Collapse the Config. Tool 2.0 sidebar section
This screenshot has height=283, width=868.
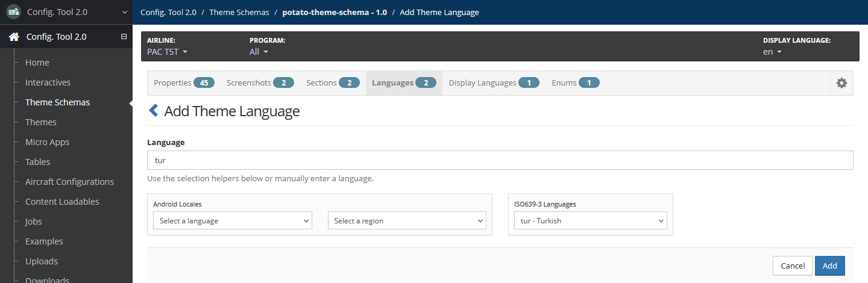[124, 37]
